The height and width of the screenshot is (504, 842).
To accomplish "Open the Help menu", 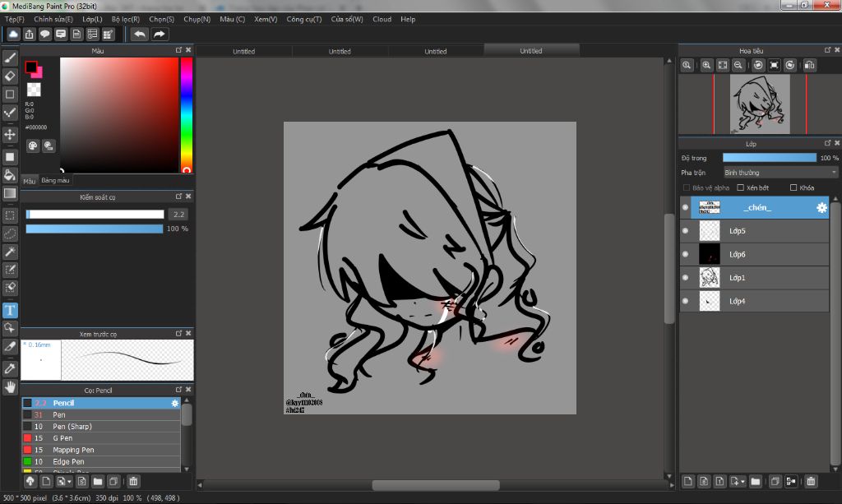I will [408, 20].
